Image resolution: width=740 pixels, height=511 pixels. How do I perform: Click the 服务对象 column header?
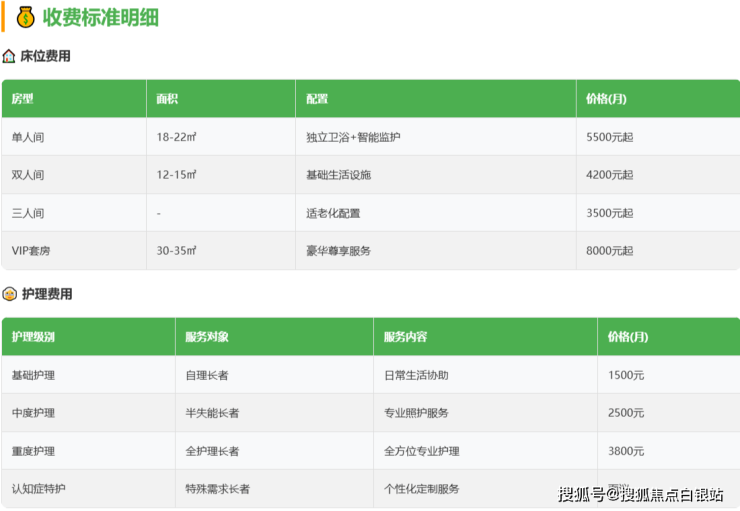tap(207, 337)
